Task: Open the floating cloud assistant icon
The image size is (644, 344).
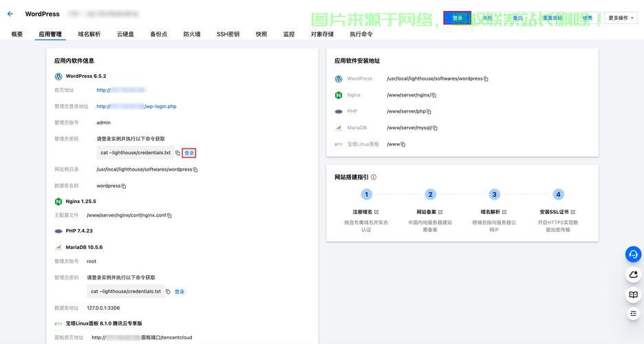Action: click(x=633, y=275)
